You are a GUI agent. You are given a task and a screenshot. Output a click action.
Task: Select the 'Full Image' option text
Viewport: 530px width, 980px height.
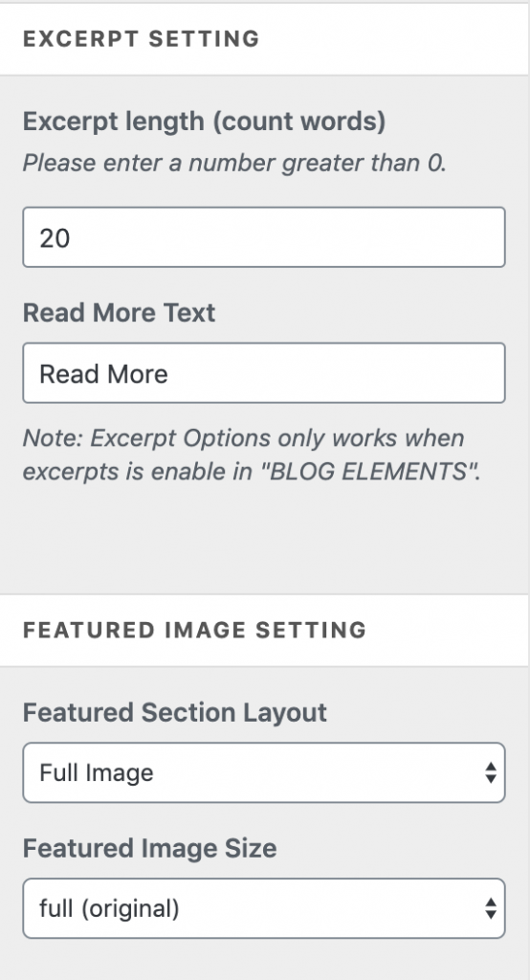[97, 773]
